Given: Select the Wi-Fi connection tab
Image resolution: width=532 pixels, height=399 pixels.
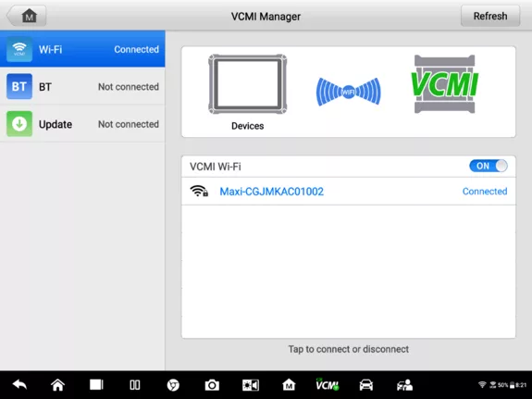Looking at the screenshot, I should coord(82,49).
